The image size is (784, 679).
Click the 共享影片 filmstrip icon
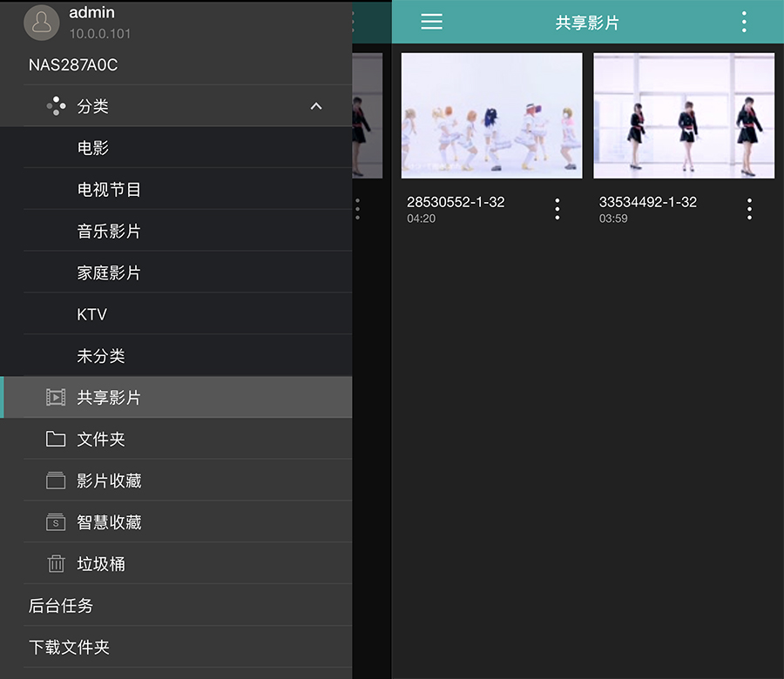coord(56,398)
